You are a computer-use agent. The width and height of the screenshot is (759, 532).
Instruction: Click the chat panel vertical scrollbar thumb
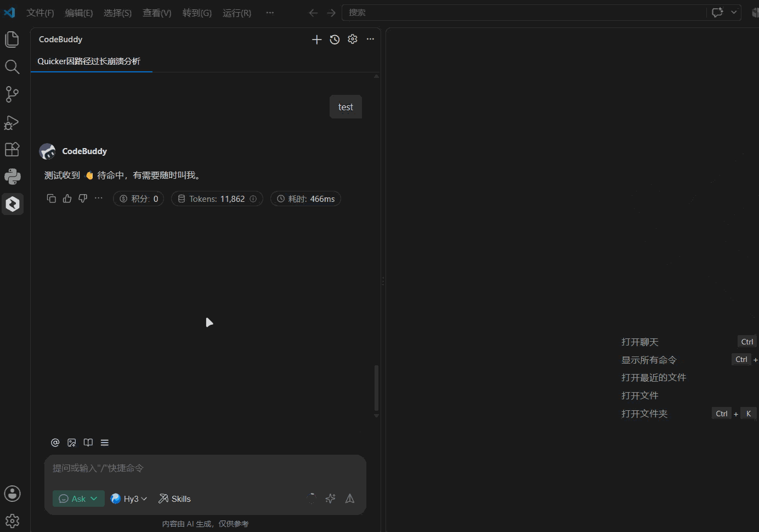coord(376,387)
